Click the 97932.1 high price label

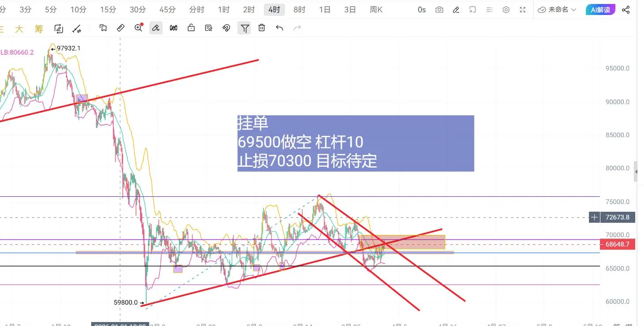pos(68,49)
